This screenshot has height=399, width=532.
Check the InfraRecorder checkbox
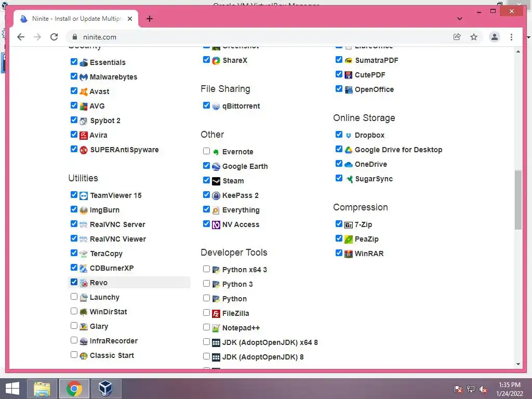point(74,340)
